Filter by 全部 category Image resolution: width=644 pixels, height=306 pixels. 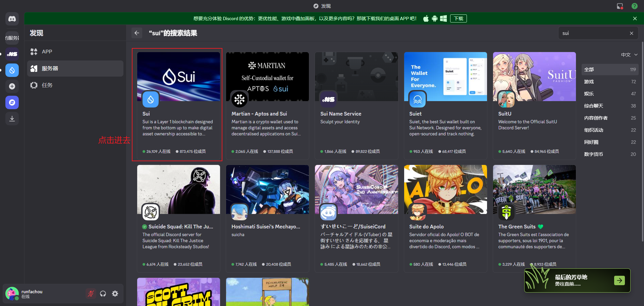click(610, 70)
